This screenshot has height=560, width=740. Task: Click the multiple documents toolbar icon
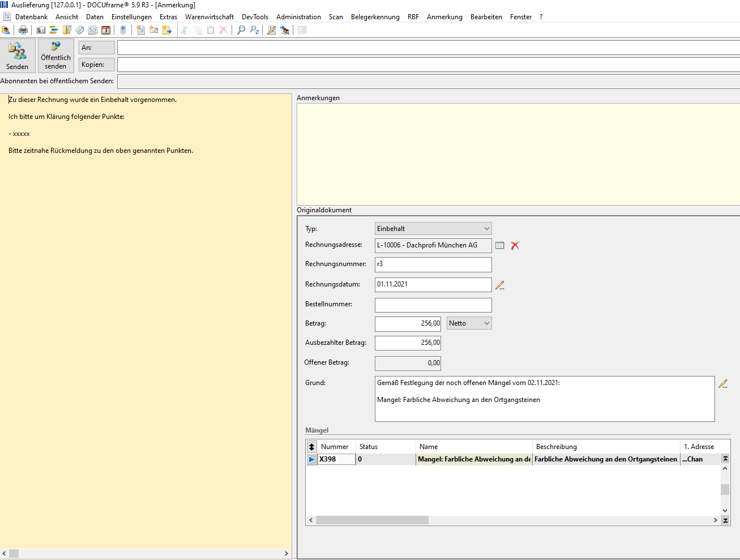click(93, 30)
